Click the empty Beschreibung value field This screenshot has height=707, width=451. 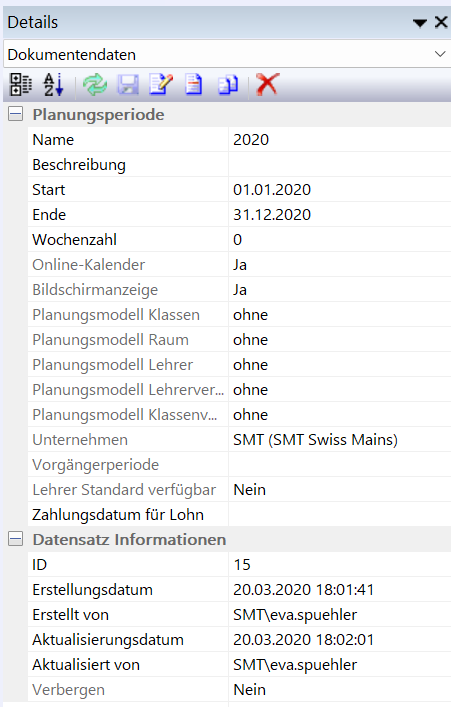coord(340,165)
